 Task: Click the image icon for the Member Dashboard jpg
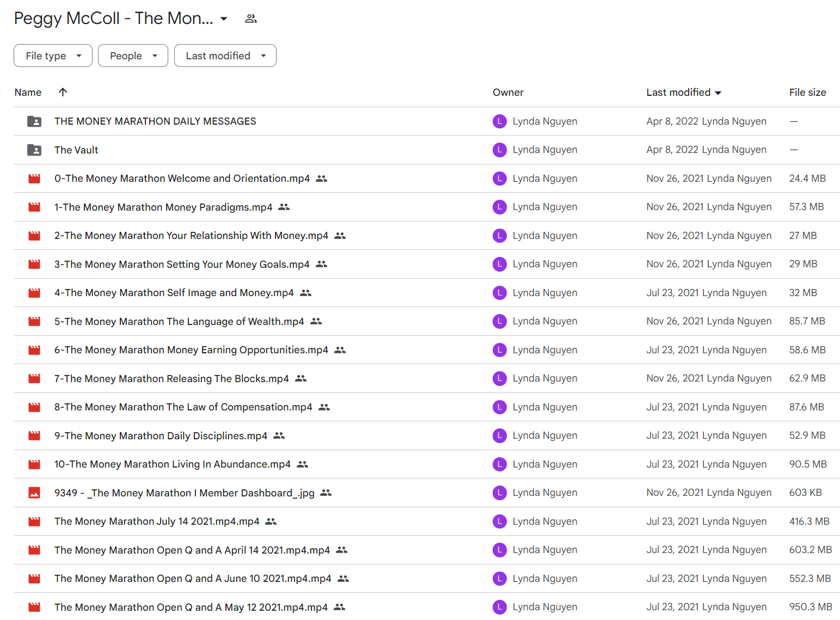pos(34,493)
